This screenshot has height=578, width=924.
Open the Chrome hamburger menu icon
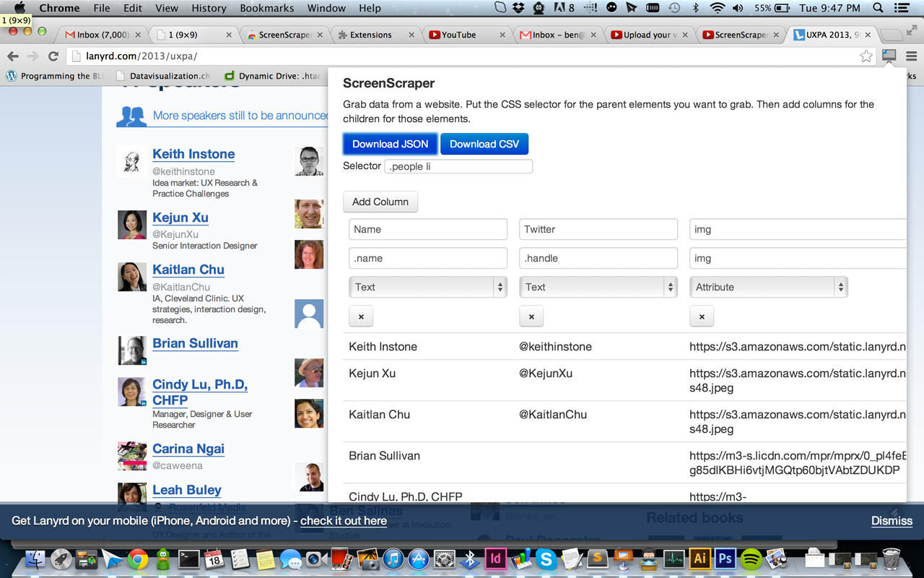(911, 56)
